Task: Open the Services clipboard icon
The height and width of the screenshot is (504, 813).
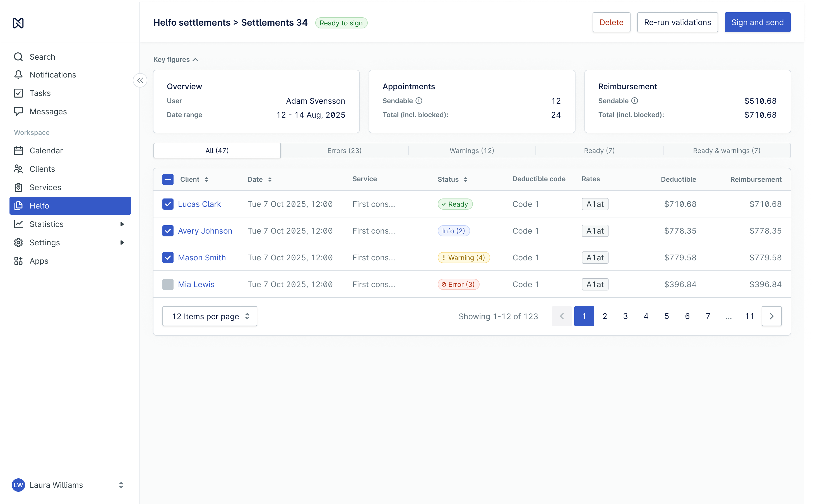Action: click(x=18, y=187)
